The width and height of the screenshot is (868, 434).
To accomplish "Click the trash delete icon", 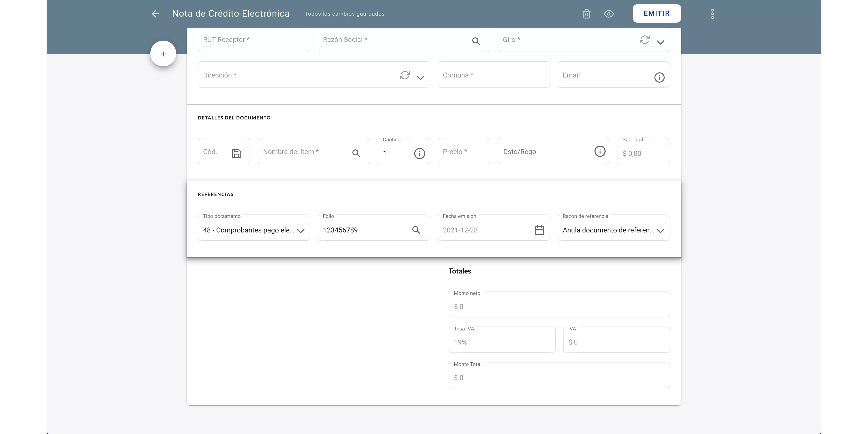I will click(x=587, y=14).
